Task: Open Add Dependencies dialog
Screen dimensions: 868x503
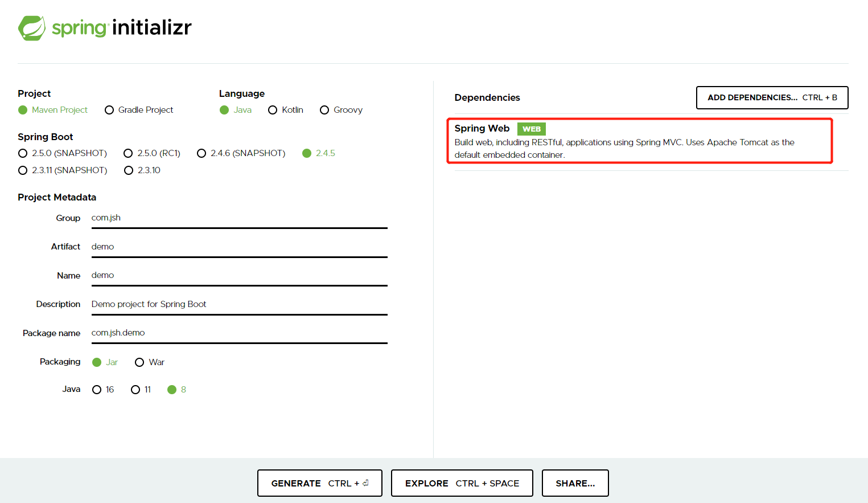Action: [x=772, y=97]
